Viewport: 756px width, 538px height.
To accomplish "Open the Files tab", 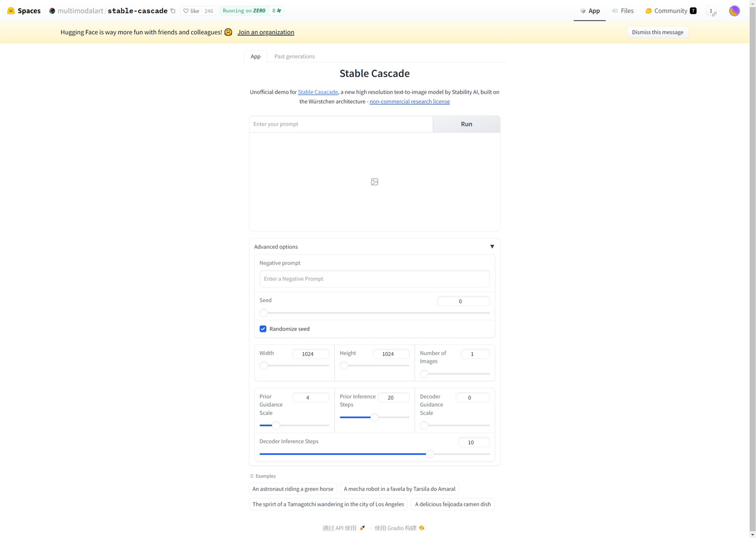I will (x=622, y=11).
